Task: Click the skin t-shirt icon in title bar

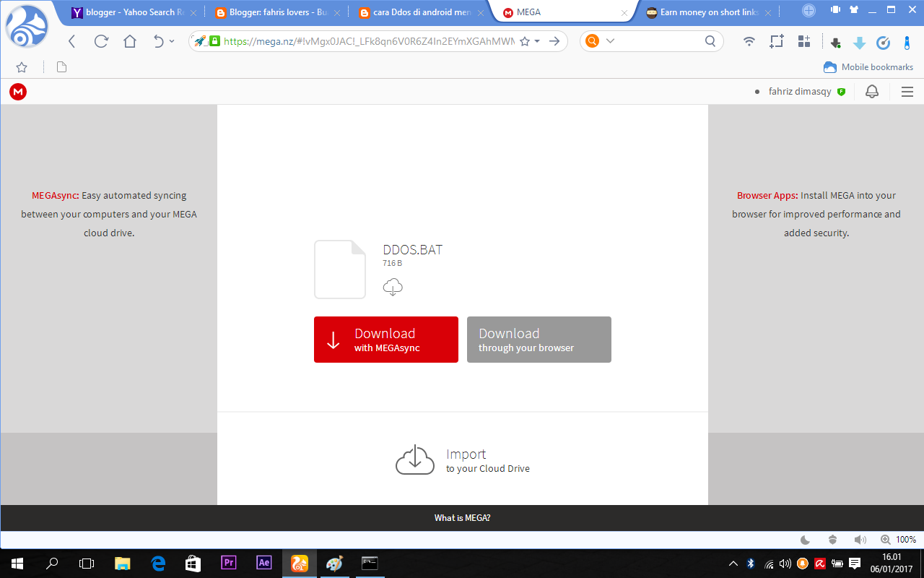Action: (x=854, y=9)
